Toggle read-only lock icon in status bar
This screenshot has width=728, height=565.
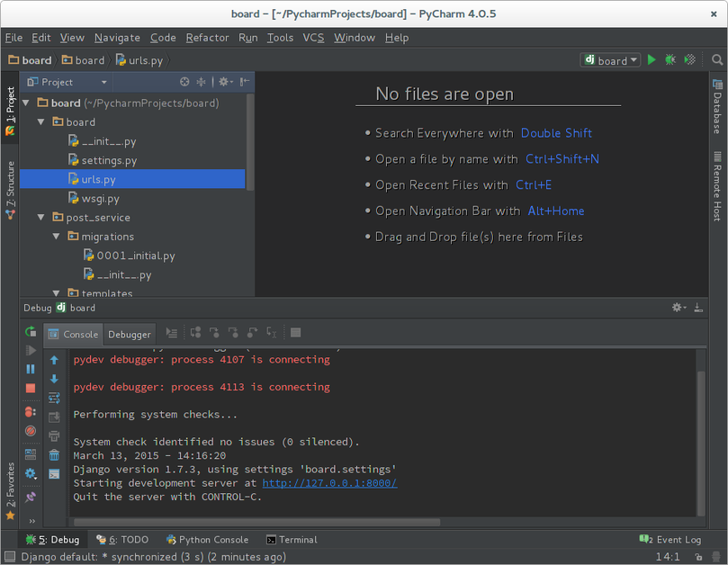(x=697, y=557)
